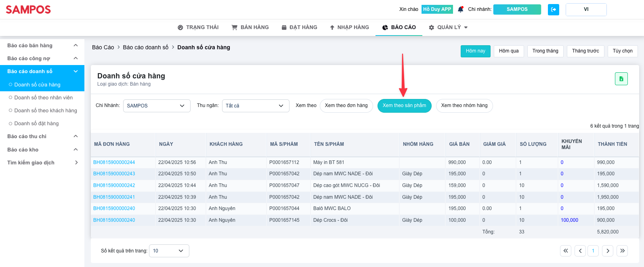Select Xem theo sản phẩm view
The height and width of the screenshot is (267, 644).
(404, 106)
